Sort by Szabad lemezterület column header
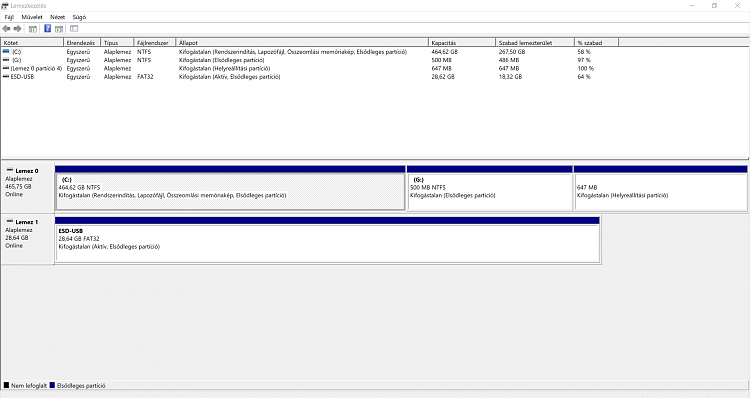 click(x=535, y=43)
